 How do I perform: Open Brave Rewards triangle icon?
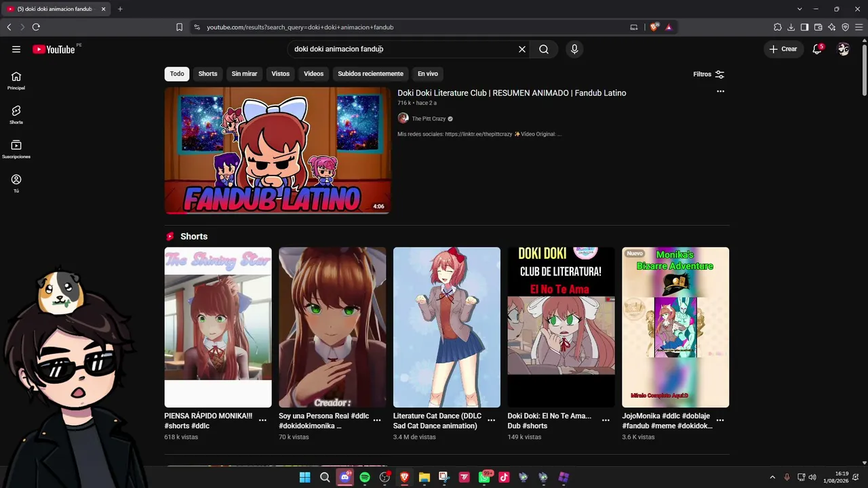tap(669, 27)
